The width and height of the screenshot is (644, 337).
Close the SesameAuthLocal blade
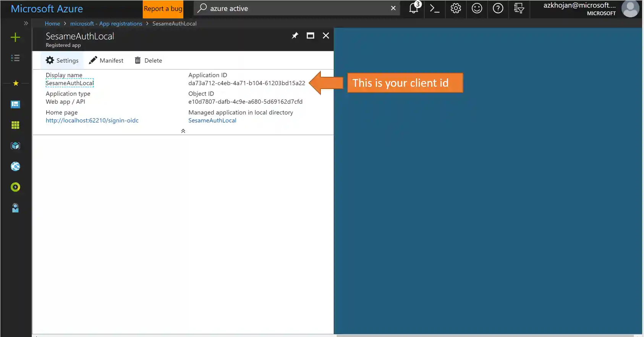(x=326, y=36)
